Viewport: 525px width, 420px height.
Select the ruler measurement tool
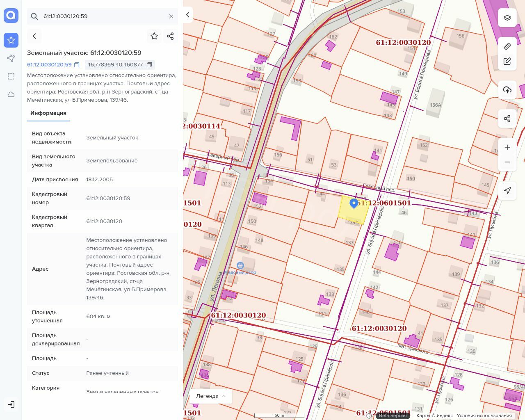[x=507, y=46]
